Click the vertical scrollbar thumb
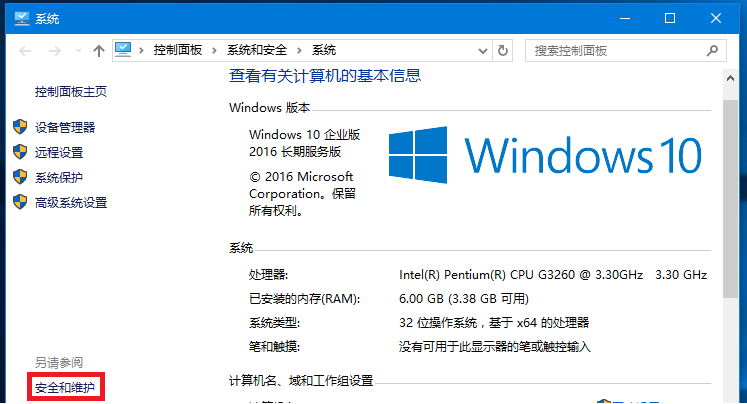Image resolution: width=747 pixels, height=404 pixels. click(x=730, y=199)
